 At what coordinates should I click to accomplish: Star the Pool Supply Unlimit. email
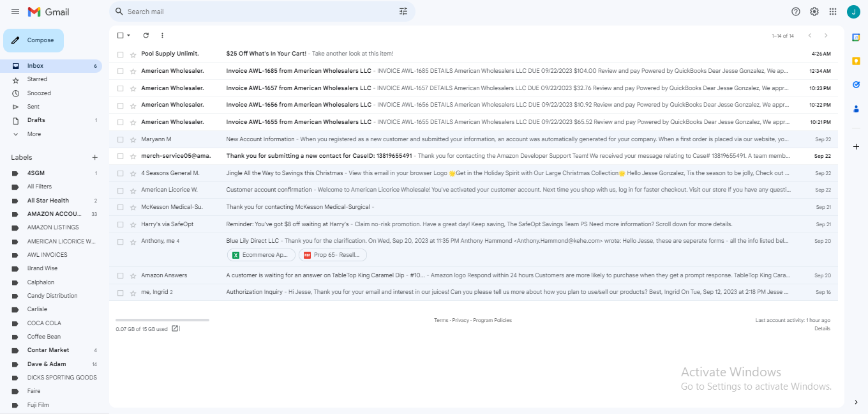(133, 54)
